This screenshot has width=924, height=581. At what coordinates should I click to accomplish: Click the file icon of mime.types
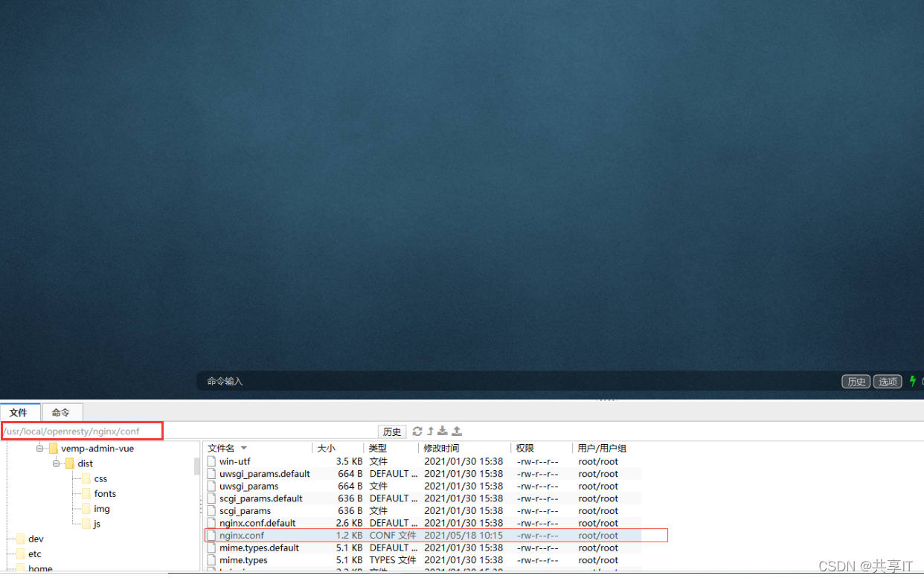pyautogui.click(x=212, y=560)
